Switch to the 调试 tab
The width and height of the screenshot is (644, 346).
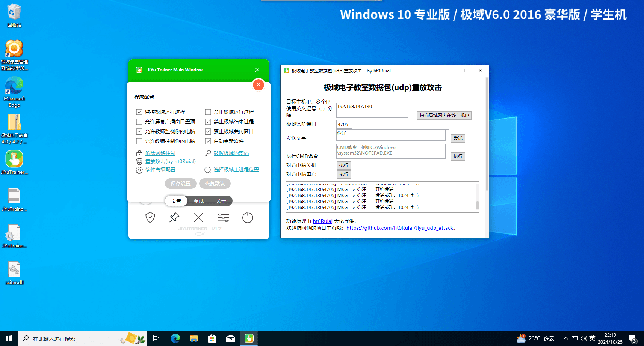pyautogui.click(x=199, y=201)
